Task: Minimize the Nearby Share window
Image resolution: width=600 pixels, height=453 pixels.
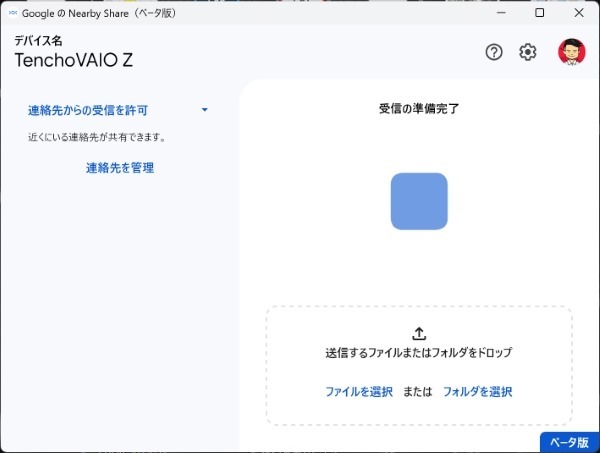Action: click(x=501, y=13)
